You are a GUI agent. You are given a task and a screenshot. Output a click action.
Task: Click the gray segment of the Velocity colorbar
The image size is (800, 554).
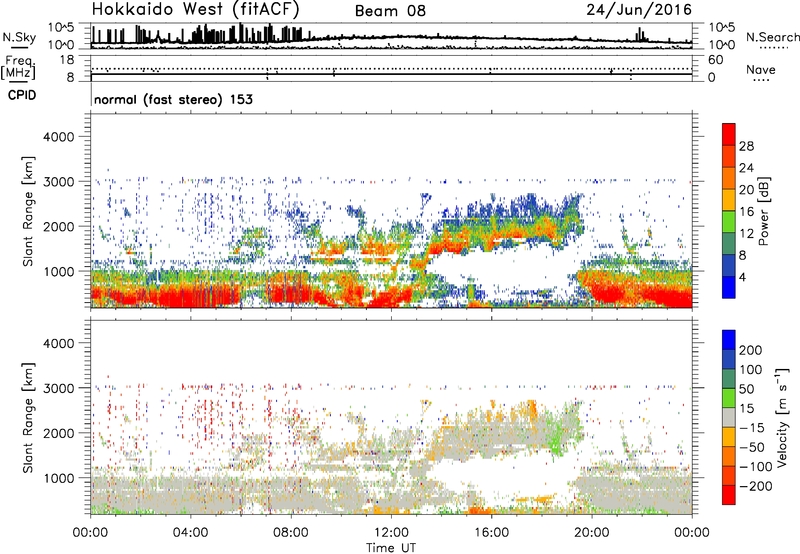[729, 418]
